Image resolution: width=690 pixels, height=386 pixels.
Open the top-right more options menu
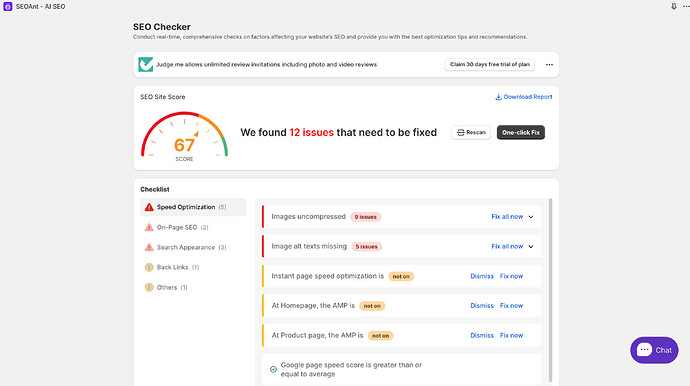click(x=686, y=7)
